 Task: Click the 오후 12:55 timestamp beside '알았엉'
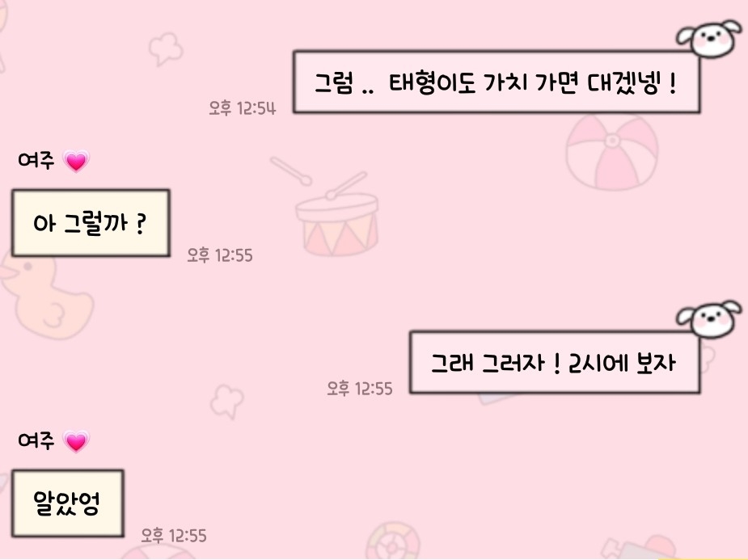click(x=174, y=535)
